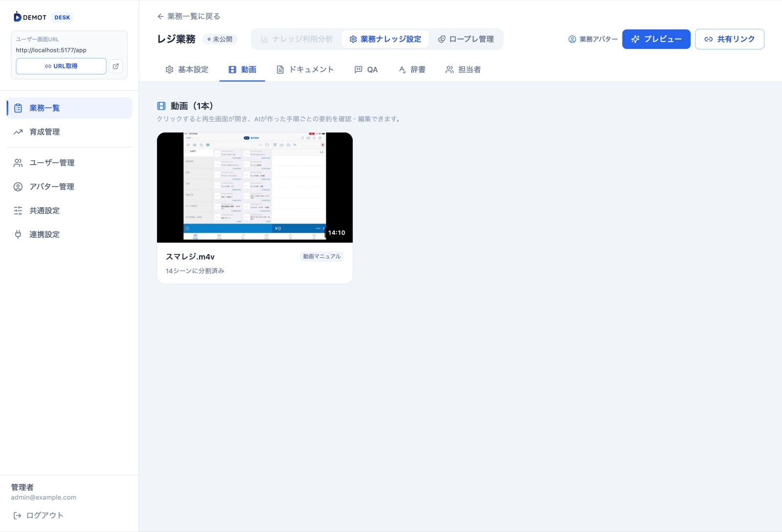Select 業務ナレッジ設定 segment
This screenshot has width=782, height=532.
(385, 39)
